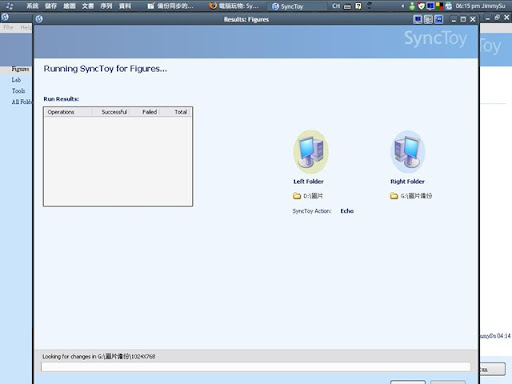Click the green messenger tray icon
The image size is (512, 384).
pyautogui.click(x=412, y=6)
